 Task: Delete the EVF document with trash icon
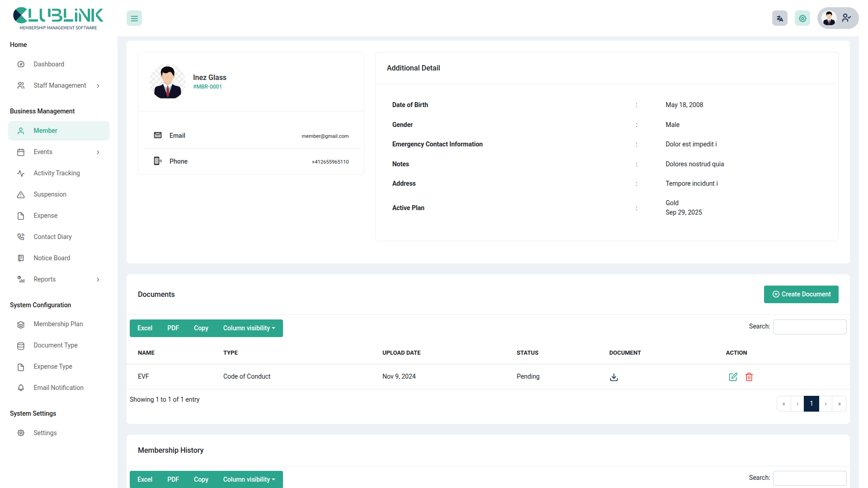[749, 377]
